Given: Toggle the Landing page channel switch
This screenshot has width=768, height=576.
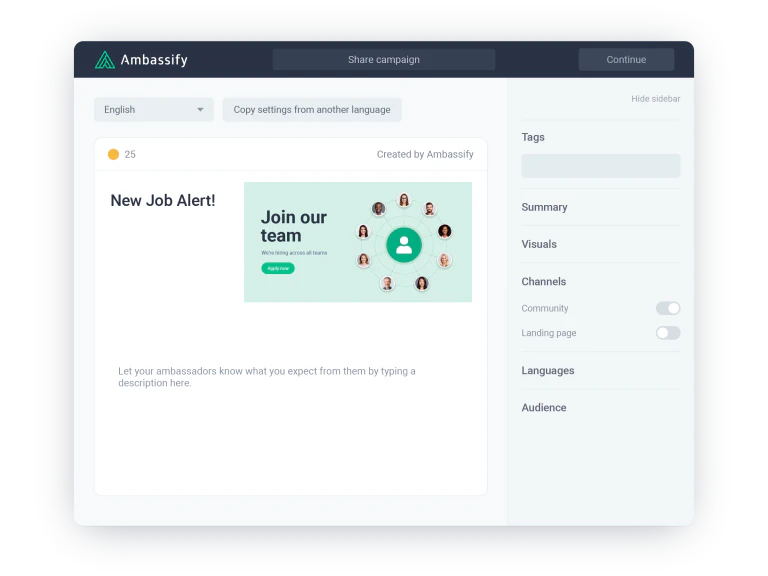Looking at the screenshot, I should 668,333.
